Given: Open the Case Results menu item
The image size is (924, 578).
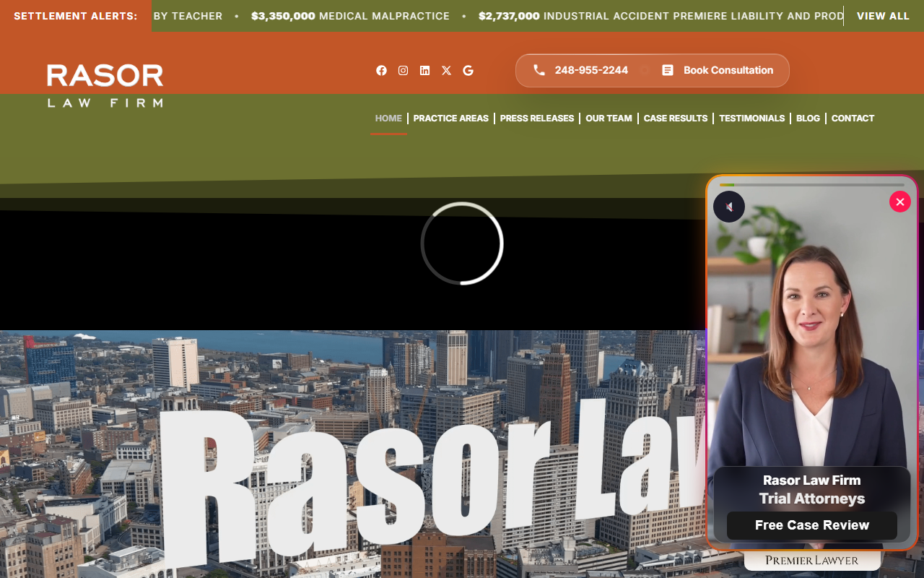Looking at the screenshot, I should tap(676, 118).
